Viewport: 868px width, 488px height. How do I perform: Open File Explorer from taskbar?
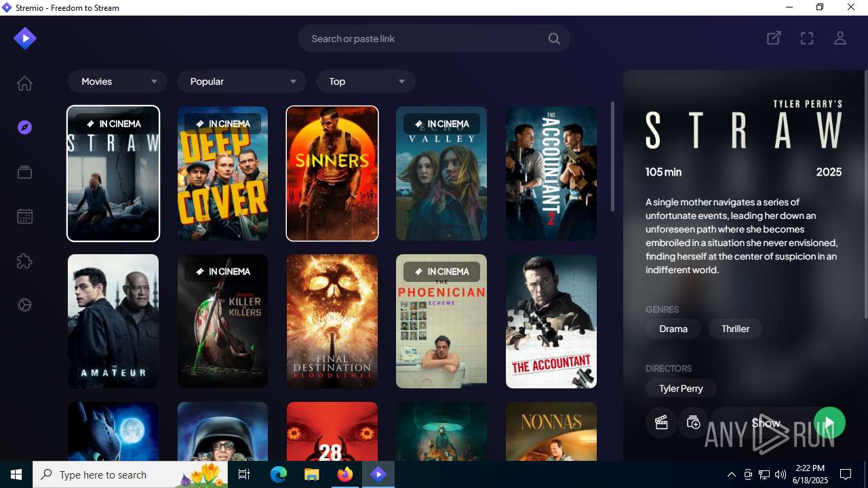(312, 474)
